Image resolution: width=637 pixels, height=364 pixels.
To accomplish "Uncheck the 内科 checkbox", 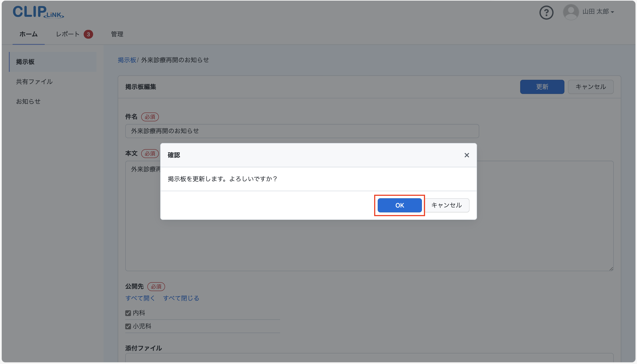I will pyautogui.click(x=128, y=313).
